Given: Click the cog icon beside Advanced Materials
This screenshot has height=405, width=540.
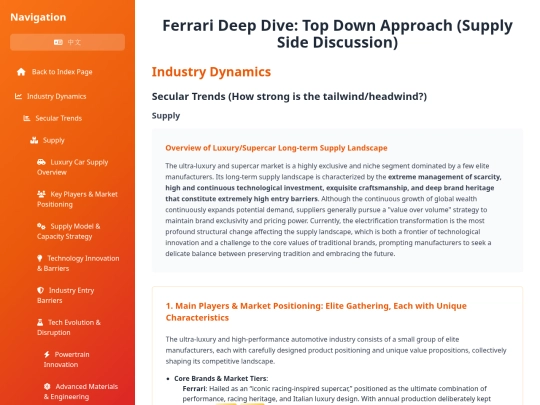Looking at the screenshot, I should 47,386.
